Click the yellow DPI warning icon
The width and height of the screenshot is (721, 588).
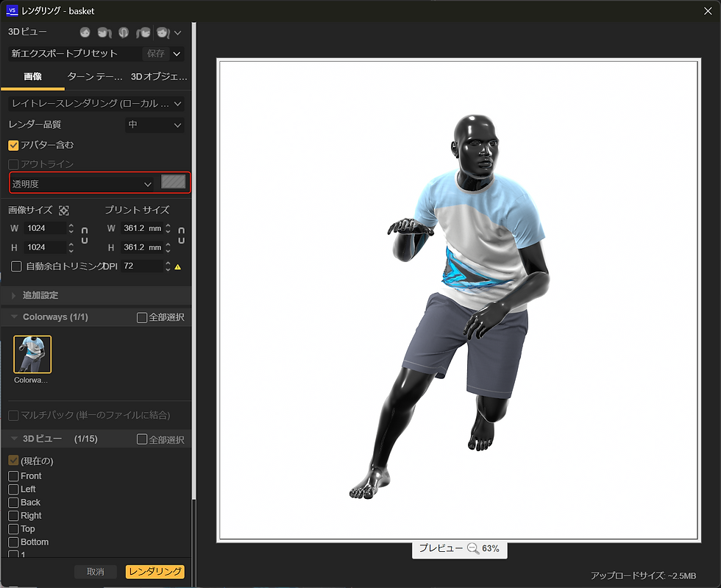pyautogui.click(x=177, y=266)
